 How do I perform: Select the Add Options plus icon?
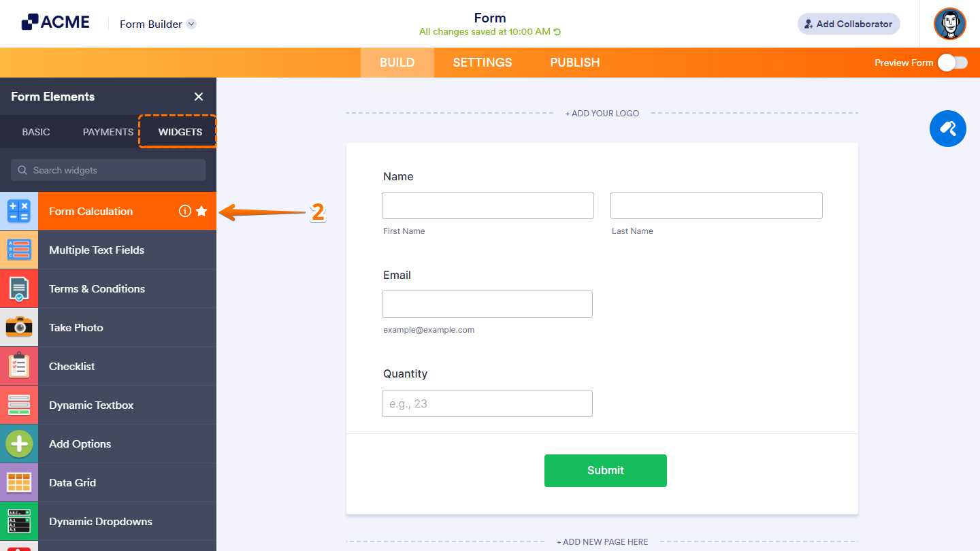[19, 444]
